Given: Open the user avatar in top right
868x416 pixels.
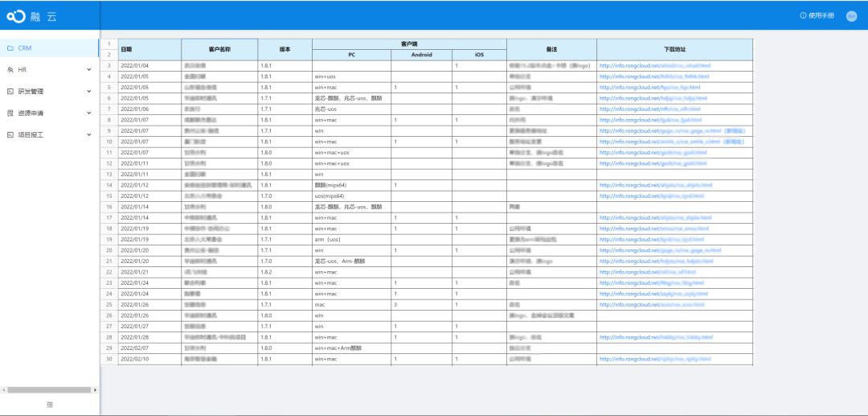Looking at the screenshot, I should (x=851, y=16).
